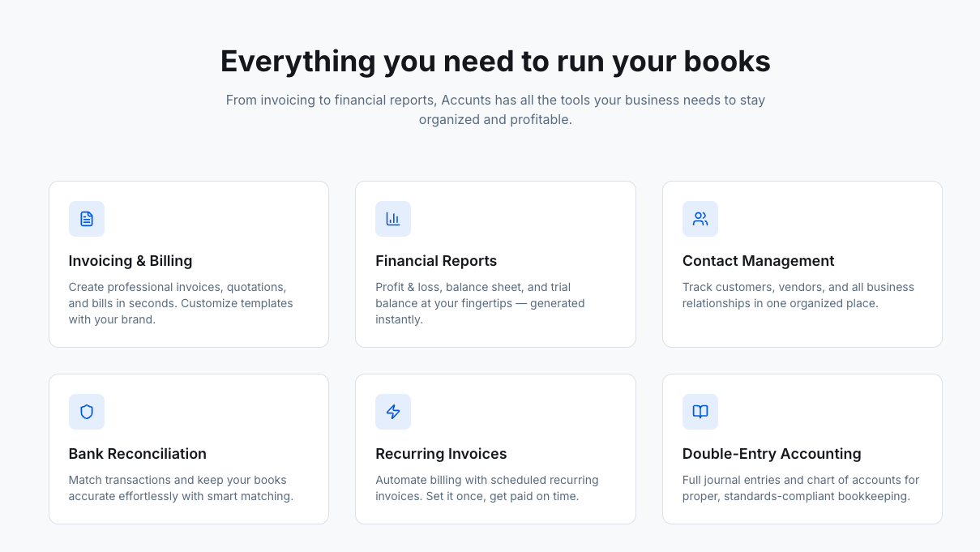
Task: Select the Recurring Invoices lightning bolt icon
Action: point(393,412)
